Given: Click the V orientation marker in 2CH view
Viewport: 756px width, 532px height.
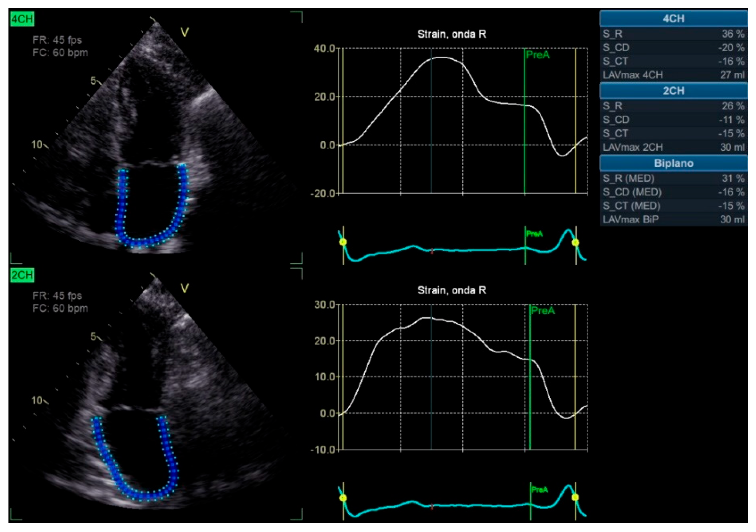Looking at the screenshot, I should pos(185,288).
